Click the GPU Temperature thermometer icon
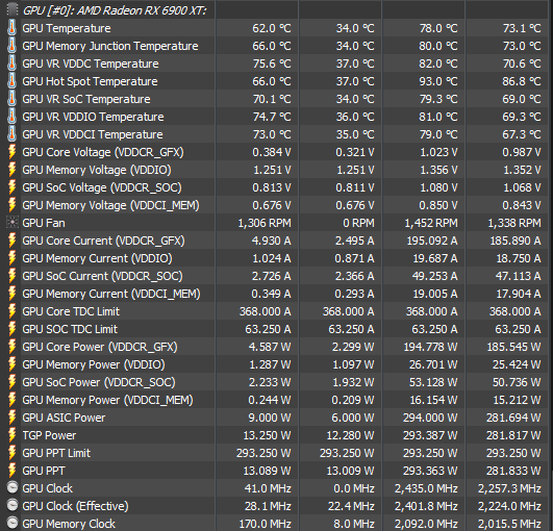The height and width of the screenshot is (531, 553). tap(12, 28)
